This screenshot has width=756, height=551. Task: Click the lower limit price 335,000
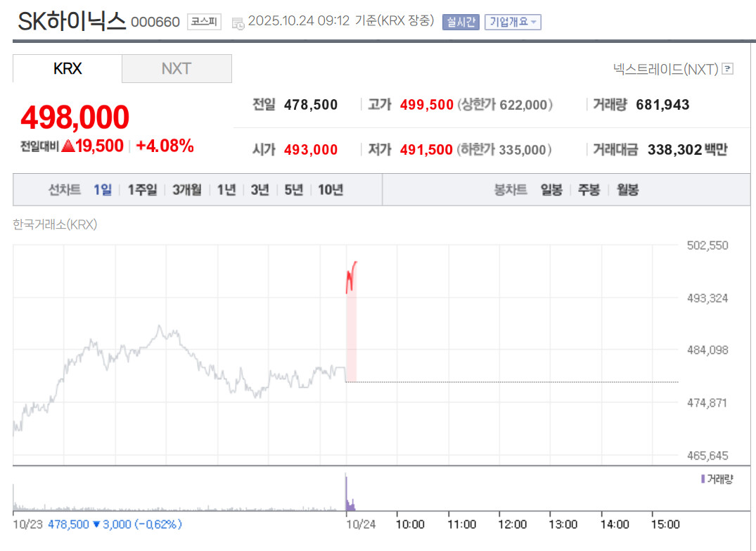tap(522, 150)
